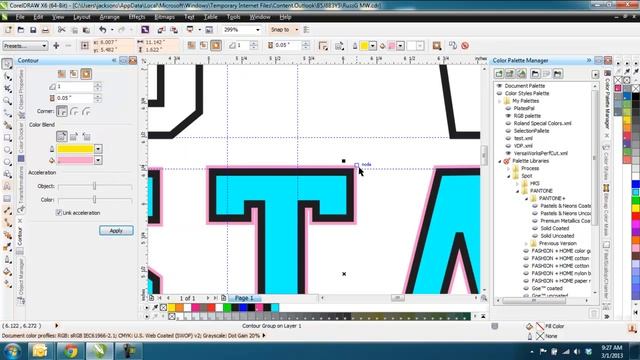
Task: Click yellow swatch in document palette
Action: tap(171, 307)
